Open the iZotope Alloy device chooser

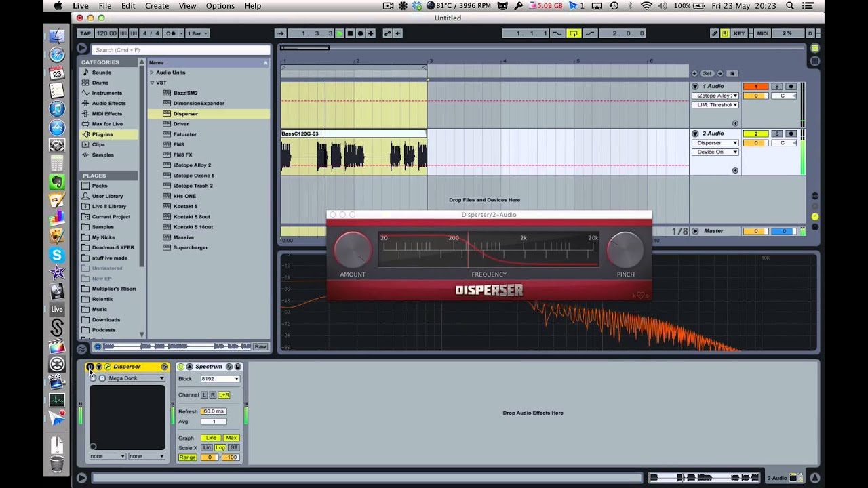pos(716,96)
